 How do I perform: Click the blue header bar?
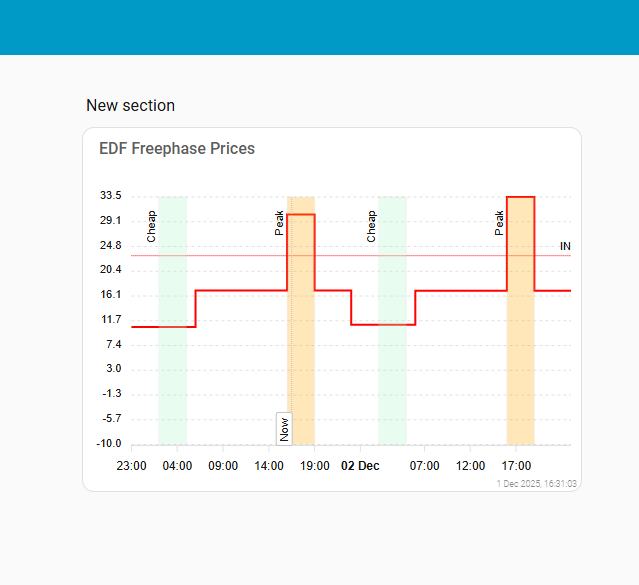coord(319,27)
